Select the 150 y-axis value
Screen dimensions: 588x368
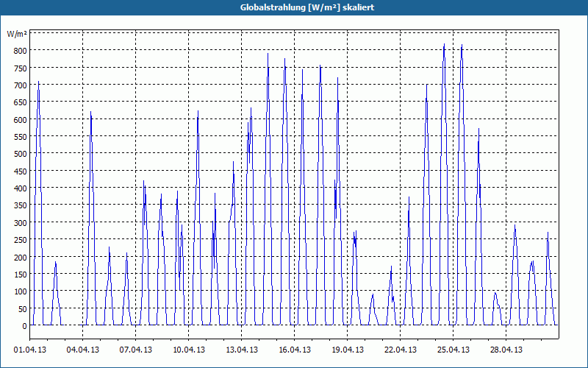[20, 275]
